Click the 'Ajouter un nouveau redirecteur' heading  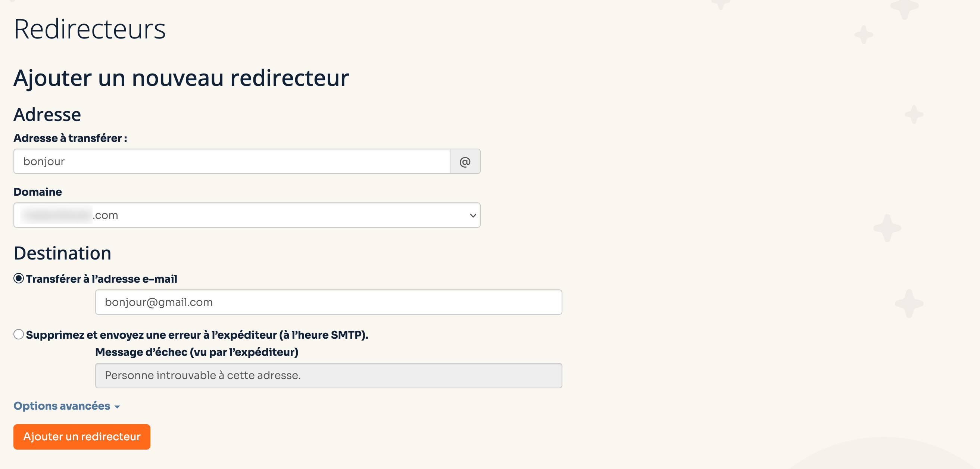[181, 78]
